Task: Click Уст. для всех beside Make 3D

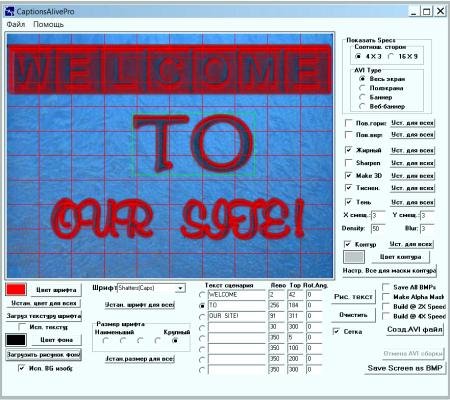Action: (412, 176)
